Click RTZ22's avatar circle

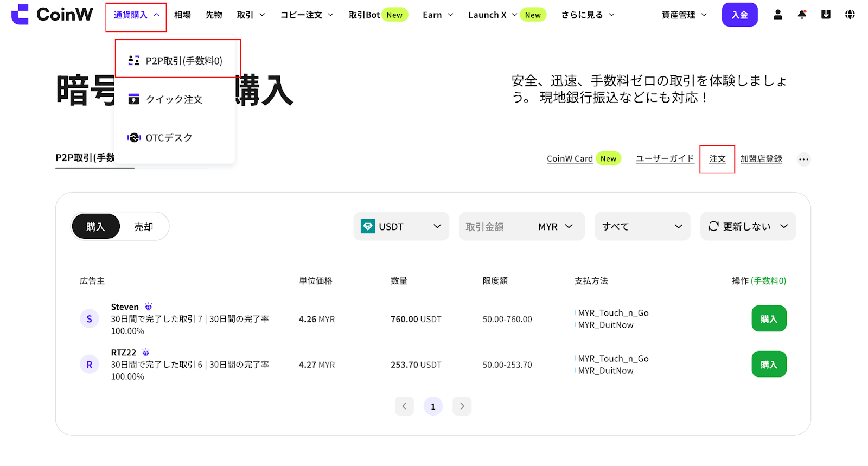coord(90,365)
